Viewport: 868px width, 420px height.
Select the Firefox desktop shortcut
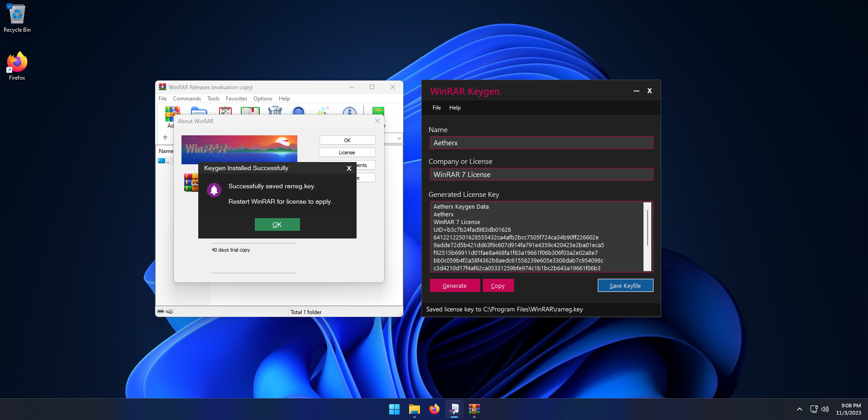[x=17, y=66]
